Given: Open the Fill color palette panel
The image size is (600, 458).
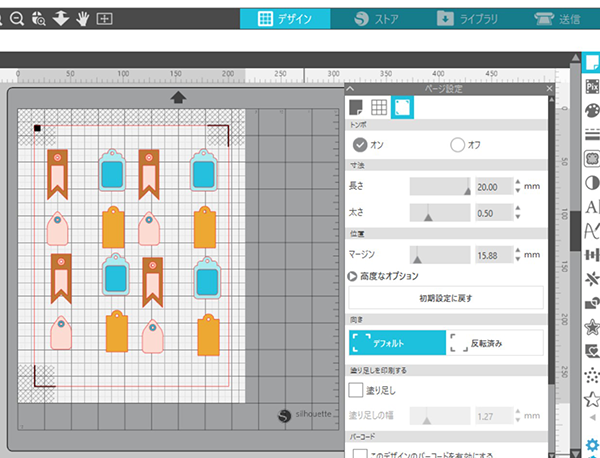Looking at the screenshot, I should pos(592,111).
